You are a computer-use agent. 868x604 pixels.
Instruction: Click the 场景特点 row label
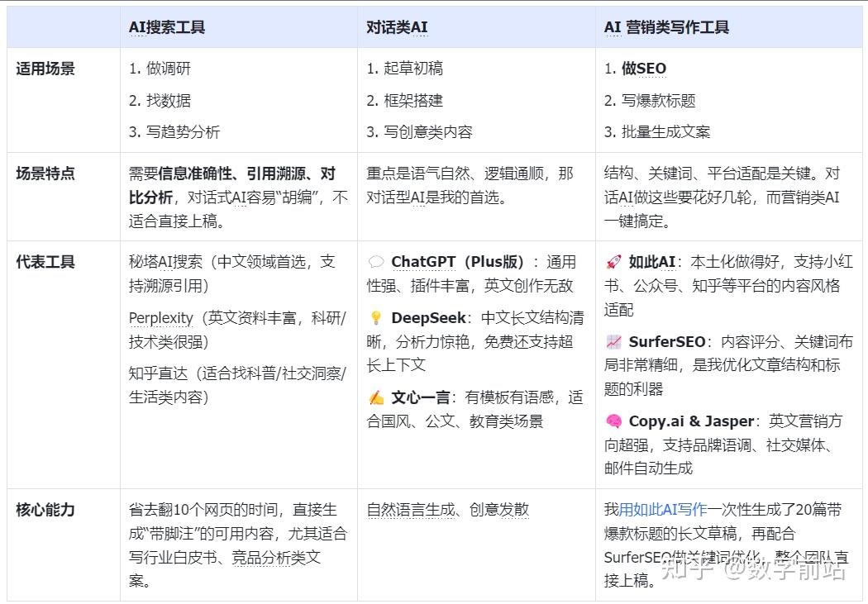[x=45, y=174]
